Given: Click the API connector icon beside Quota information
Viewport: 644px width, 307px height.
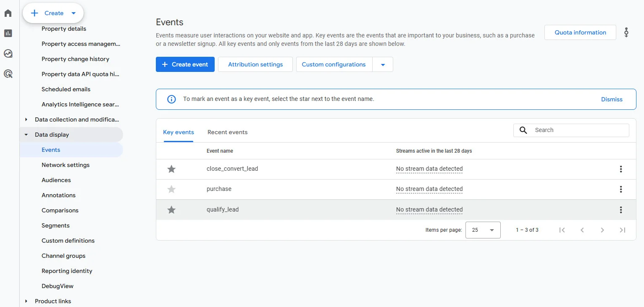Looking at the screenshot, I should pos(626,32).
